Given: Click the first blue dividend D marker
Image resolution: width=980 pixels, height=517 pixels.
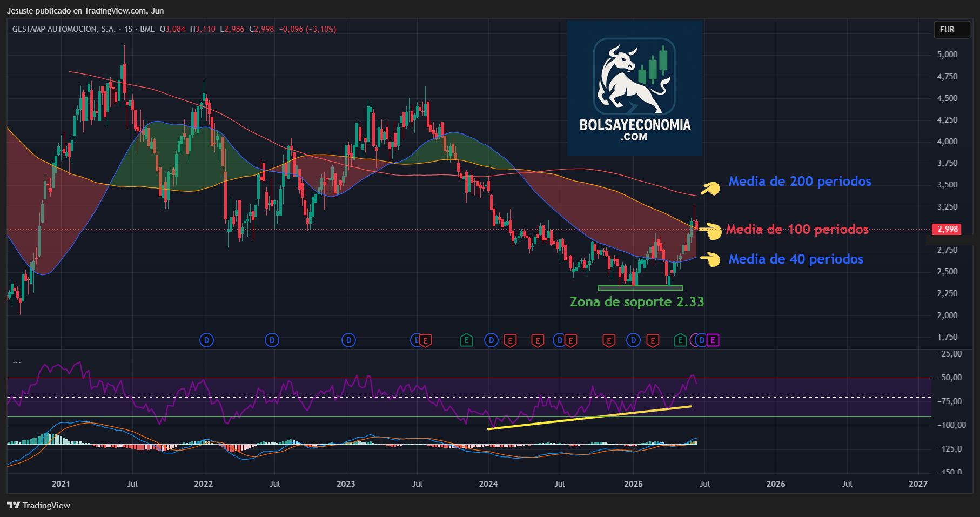Looking at the screenshot, I should [206, 340].
